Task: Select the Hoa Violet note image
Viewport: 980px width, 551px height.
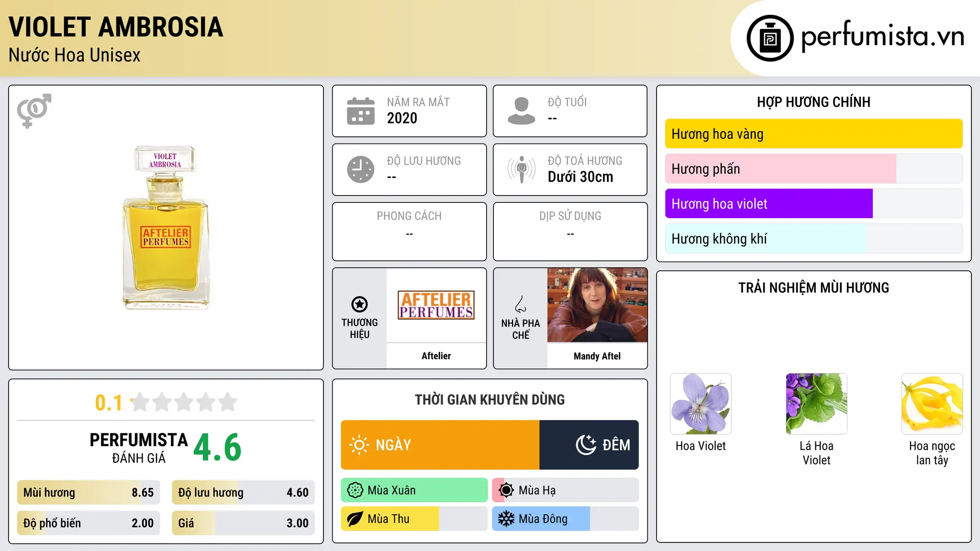Action: (x=701, y=404)
